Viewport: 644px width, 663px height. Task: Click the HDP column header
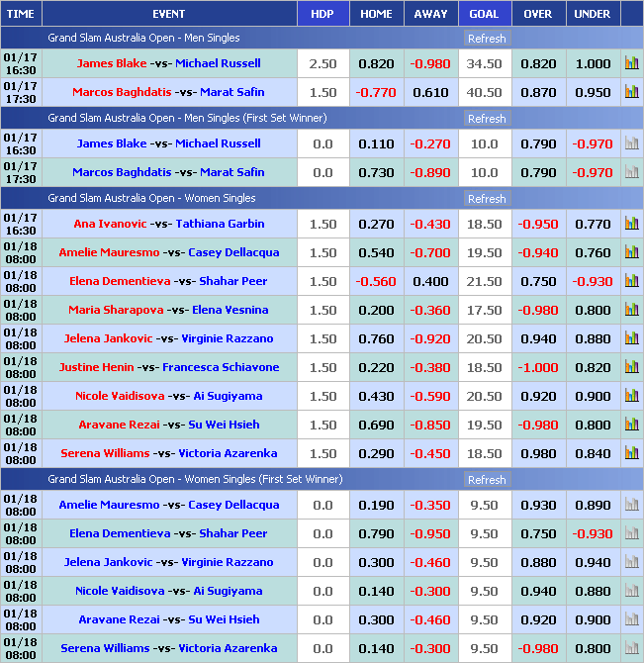(322, 14)
